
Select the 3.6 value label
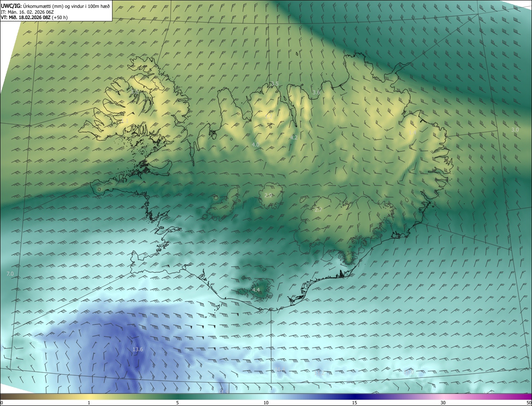(x=316, y=92)
